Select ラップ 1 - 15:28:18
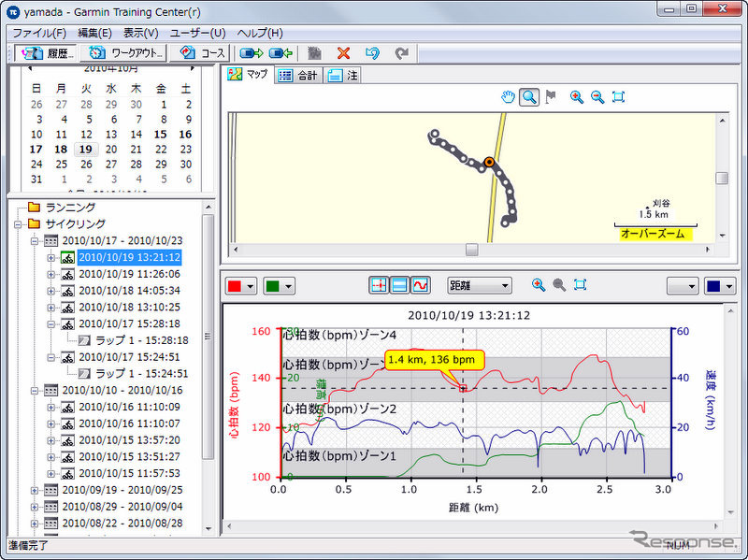Viewport: 748px width, 560px height. [x=142, y=340]
